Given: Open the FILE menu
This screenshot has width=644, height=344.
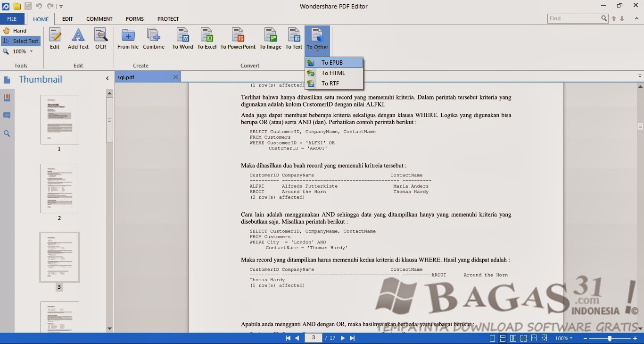Looking at the screenshot, I should (x=12, y=19).
